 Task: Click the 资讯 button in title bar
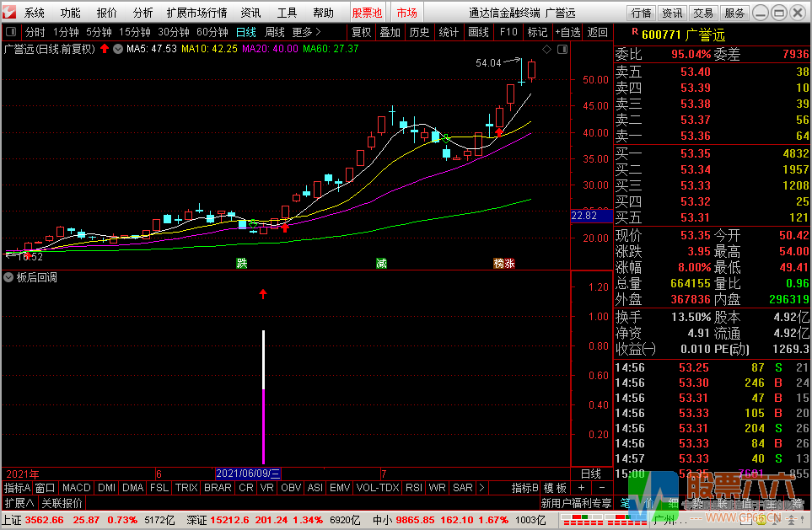pos(672,13)
